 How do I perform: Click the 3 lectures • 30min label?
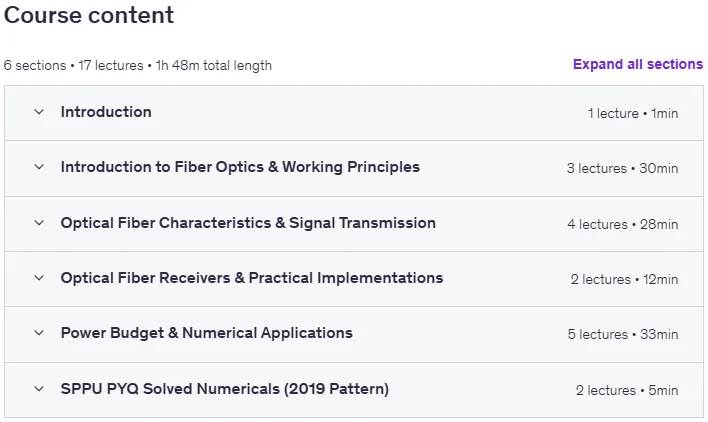point(622,168)
